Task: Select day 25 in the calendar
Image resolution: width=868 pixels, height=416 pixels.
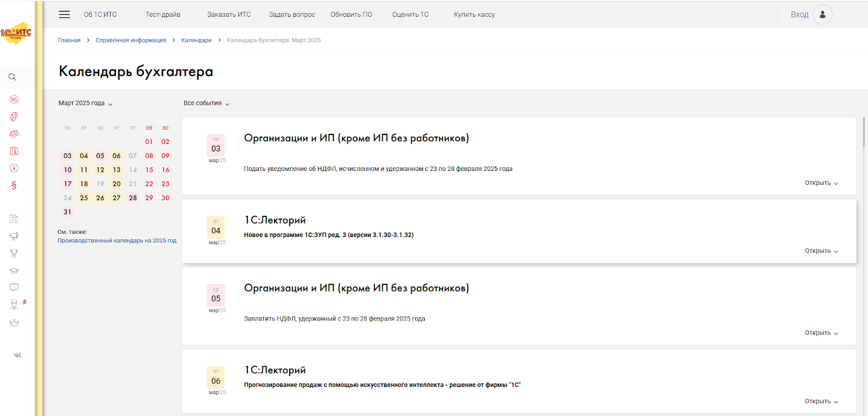Action: 84,198
